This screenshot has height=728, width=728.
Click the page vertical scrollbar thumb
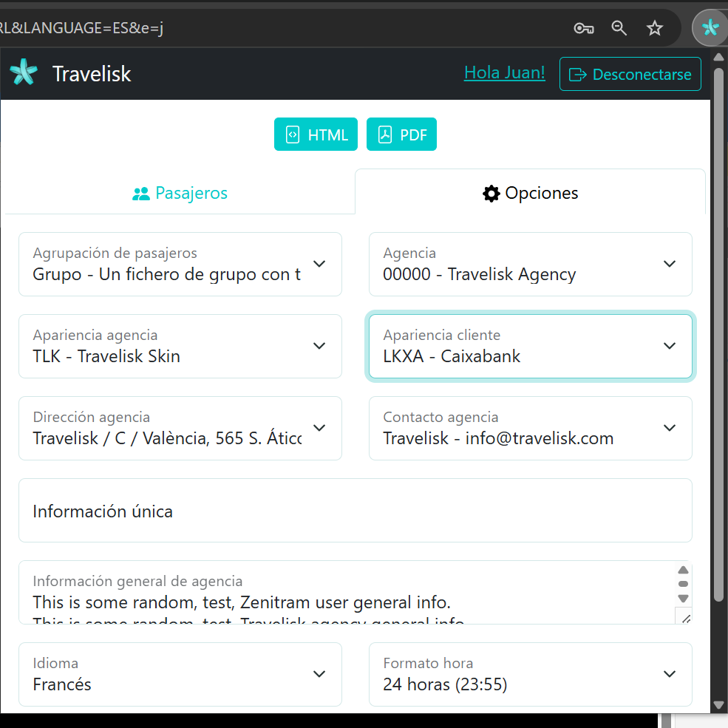pos(718,335)
